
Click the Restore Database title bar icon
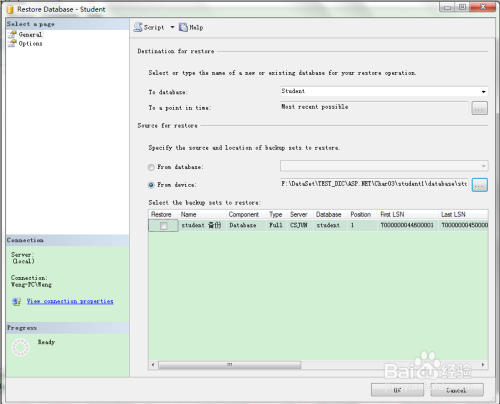[10, 9]
